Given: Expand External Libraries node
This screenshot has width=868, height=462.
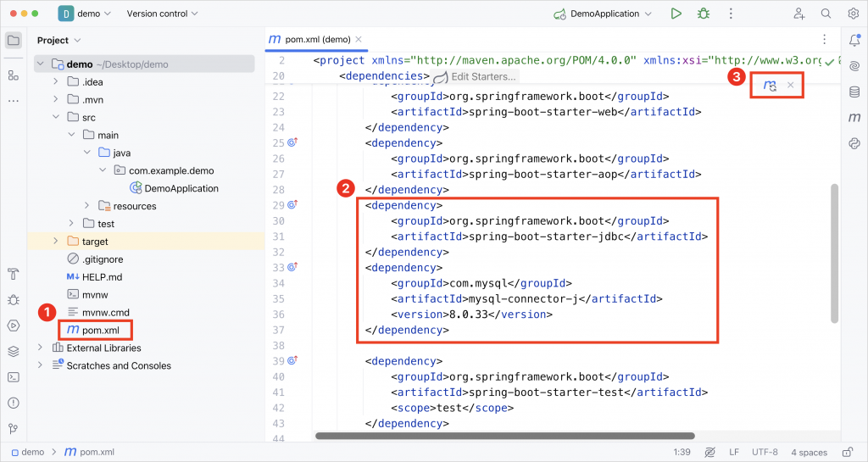Looking at the screenshot, I should [41, 348].
